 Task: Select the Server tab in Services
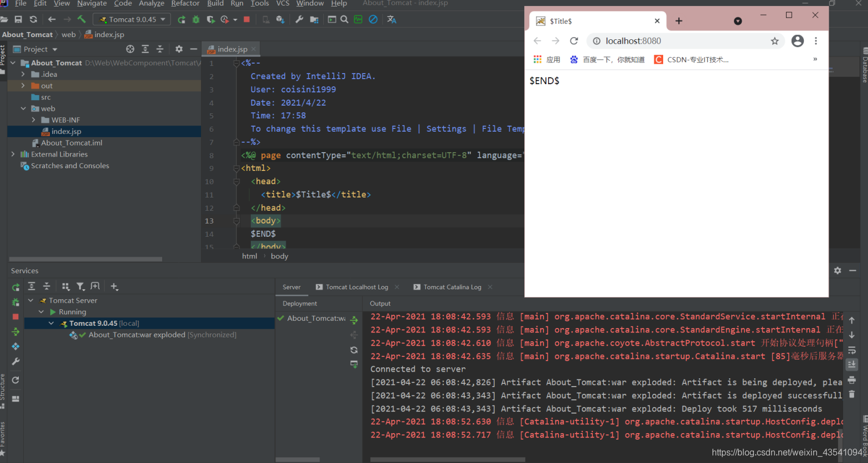[292, 287]
